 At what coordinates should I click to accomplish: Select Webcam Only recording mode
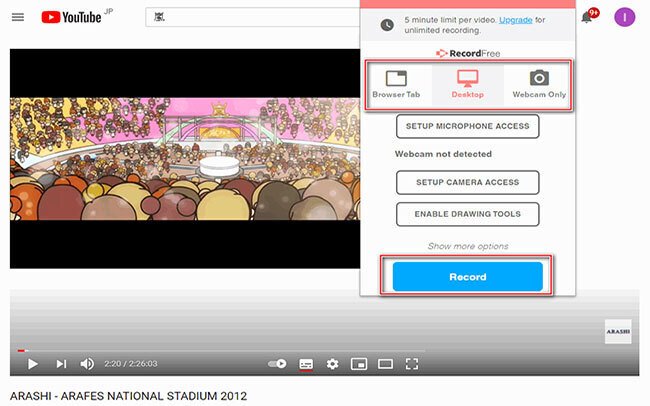point(539,85)
